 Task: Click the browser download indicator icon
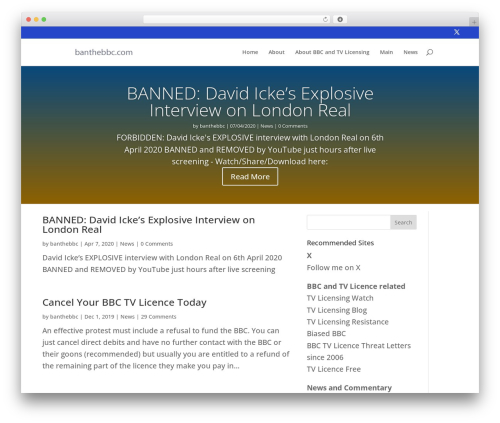pyautogui.click(x=340, y=20)
